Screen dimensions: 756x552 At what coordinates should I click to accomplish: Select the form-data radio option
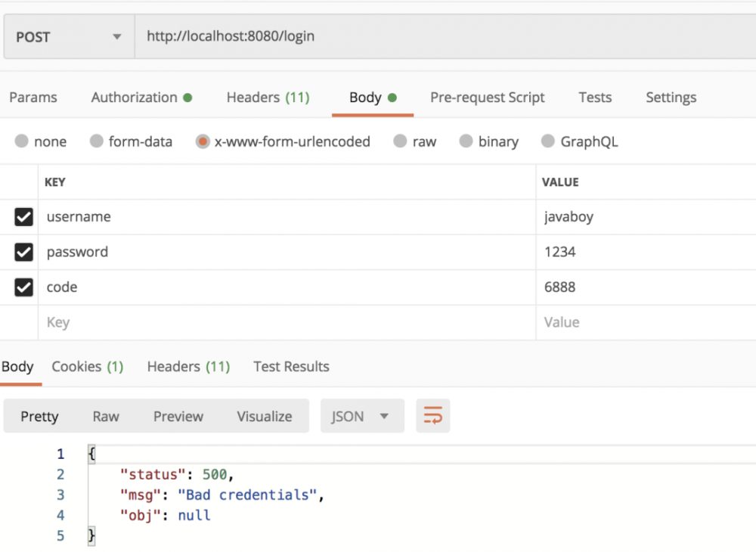tap(96, 141)
